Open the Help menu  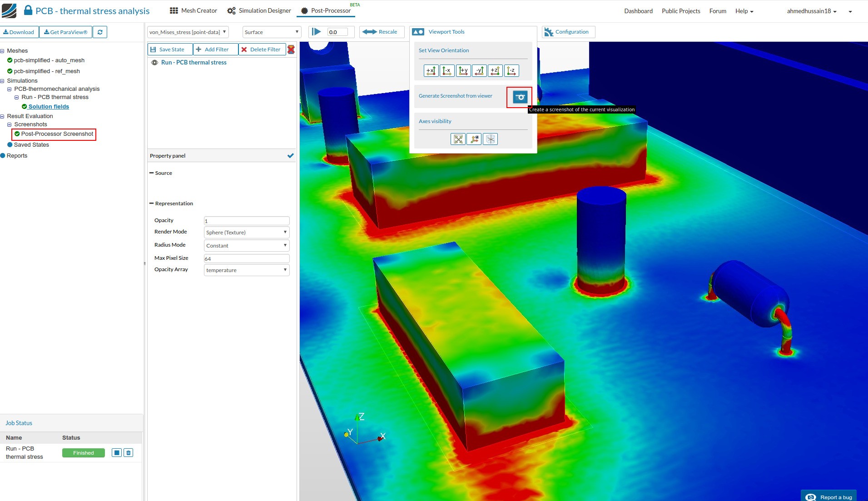[x=744, y=11]
